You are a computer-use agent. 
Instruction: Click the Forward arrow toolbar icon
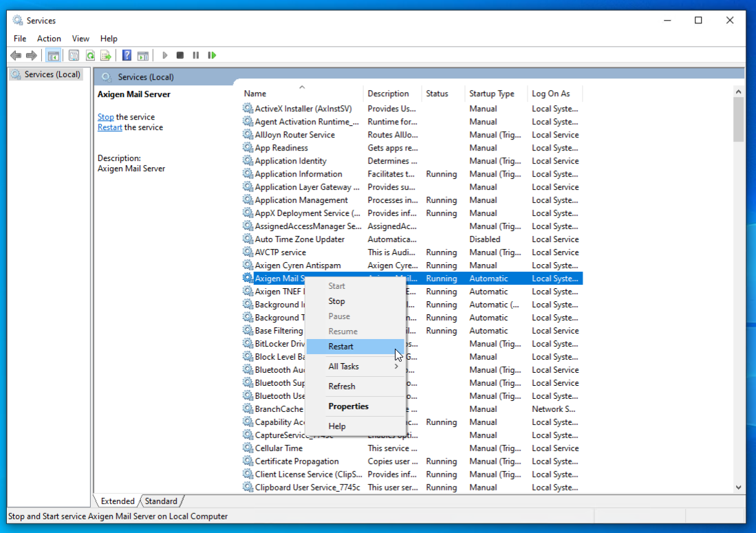coord(32,56)
